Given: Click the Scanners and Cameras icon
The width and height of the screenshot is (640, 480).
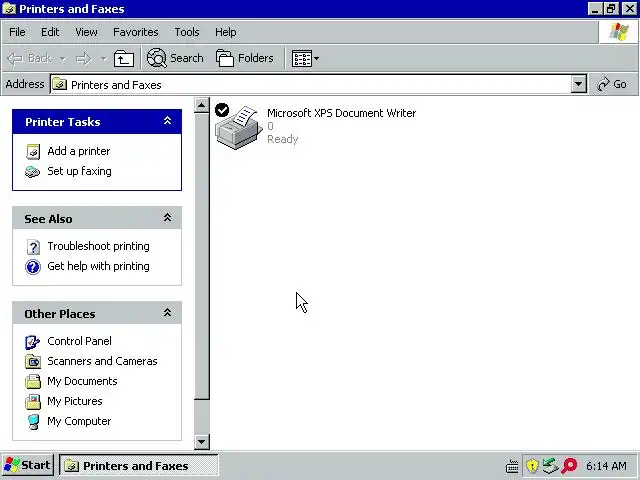Looking at the screenshot, I should 33,362.
